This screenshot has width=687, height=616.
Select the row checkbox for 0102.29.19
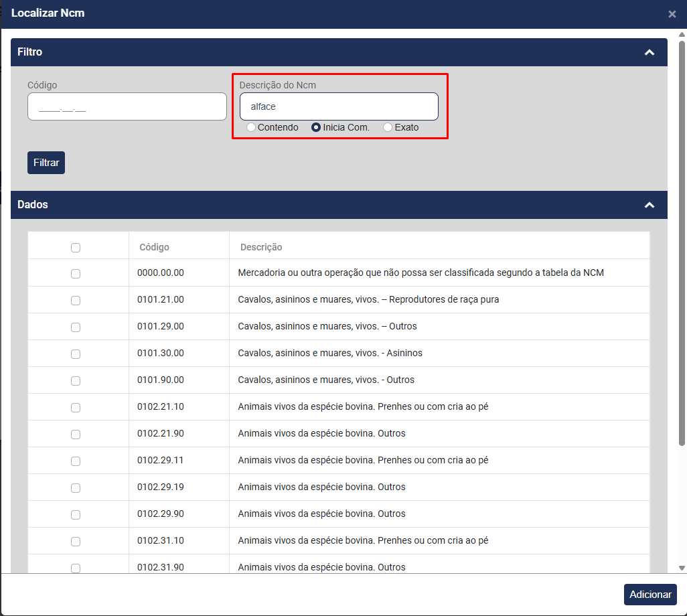[x=76, y=488]
